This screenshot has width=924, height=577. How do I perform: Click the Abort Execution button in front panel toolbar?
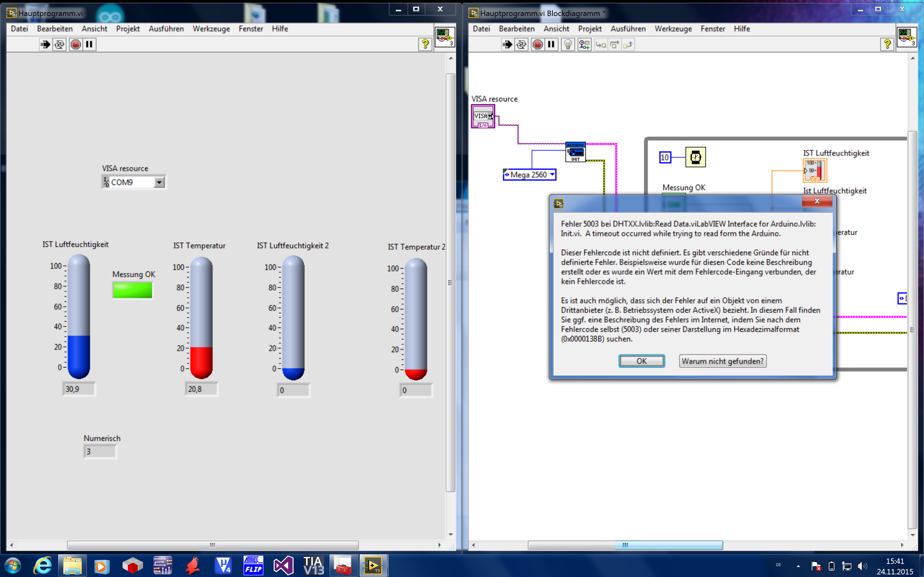coord(76,45)
